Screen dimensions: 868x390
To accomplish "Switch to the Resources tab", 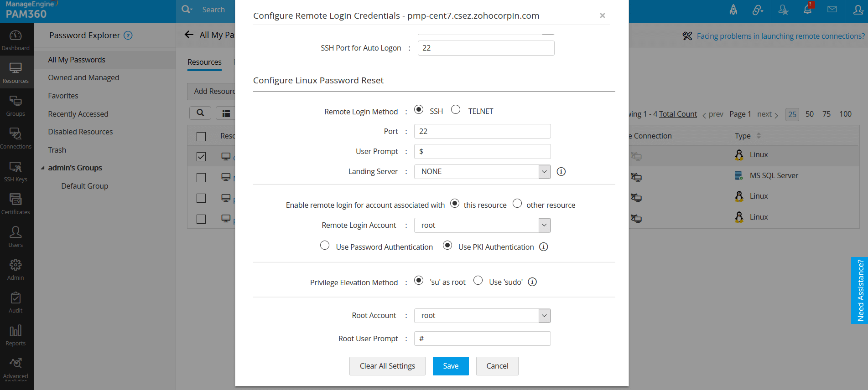I will [204, 62].
